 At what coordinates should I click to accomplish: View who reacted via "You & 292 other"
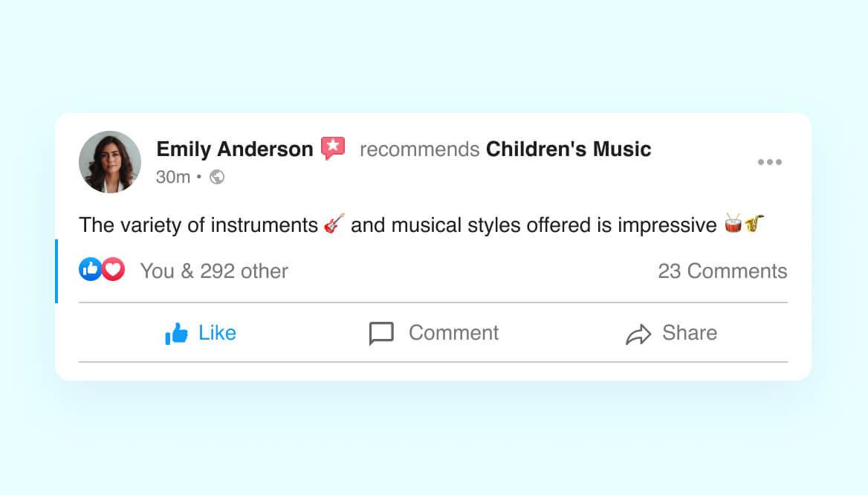pos(214,271)
